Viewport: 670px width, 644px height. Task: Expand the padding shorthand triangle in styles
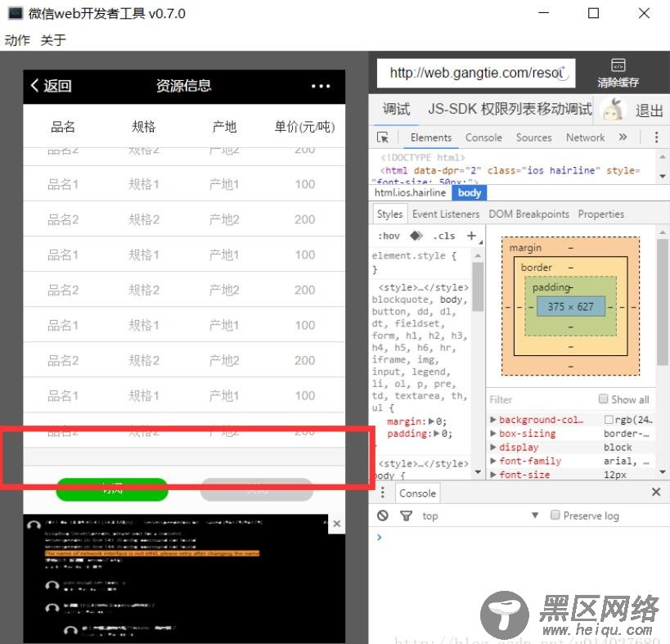point(436,434)
